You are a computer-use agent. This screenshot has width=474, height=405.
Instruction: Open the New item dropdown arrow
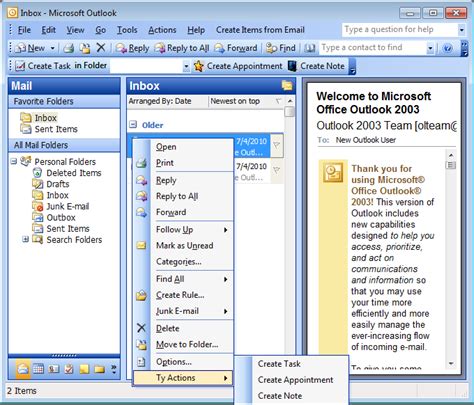[52, 48]
